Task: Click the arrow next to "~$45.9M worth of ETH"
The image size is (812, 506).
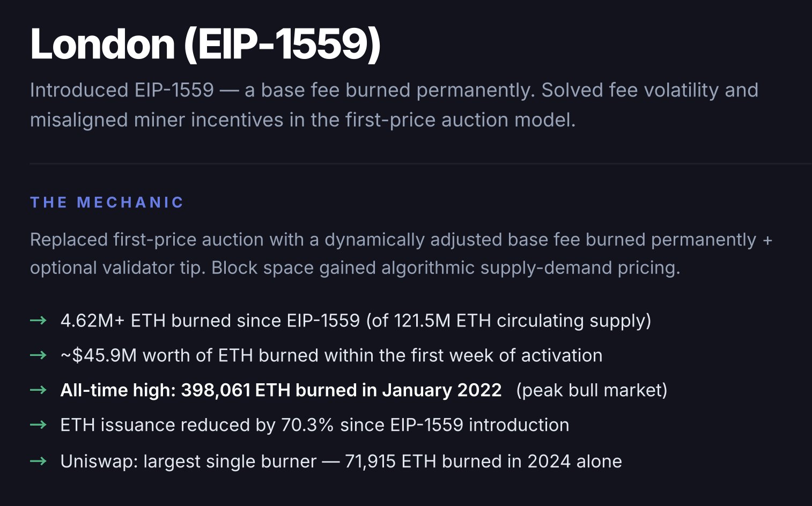Action: [x=38, y=355]
